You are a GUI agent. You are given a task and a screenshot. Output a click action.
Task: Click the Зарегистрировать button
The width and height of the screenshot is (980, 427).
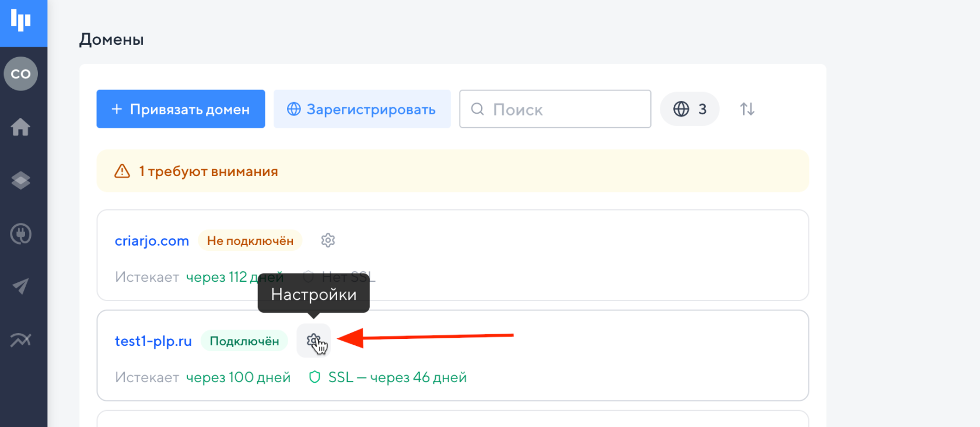click(362, 109)
